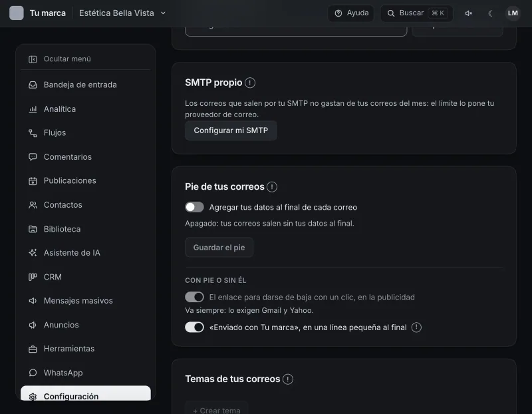532x414 pixels.
Task: Click the Comentarios speech bubble icon
Action: pos(33,157)
